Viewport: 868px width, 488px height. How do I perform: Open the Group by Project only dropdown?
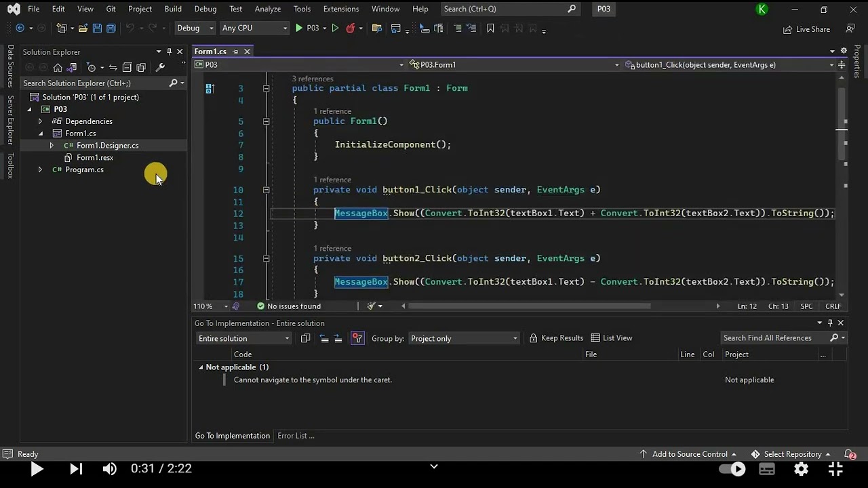point(464,338)
